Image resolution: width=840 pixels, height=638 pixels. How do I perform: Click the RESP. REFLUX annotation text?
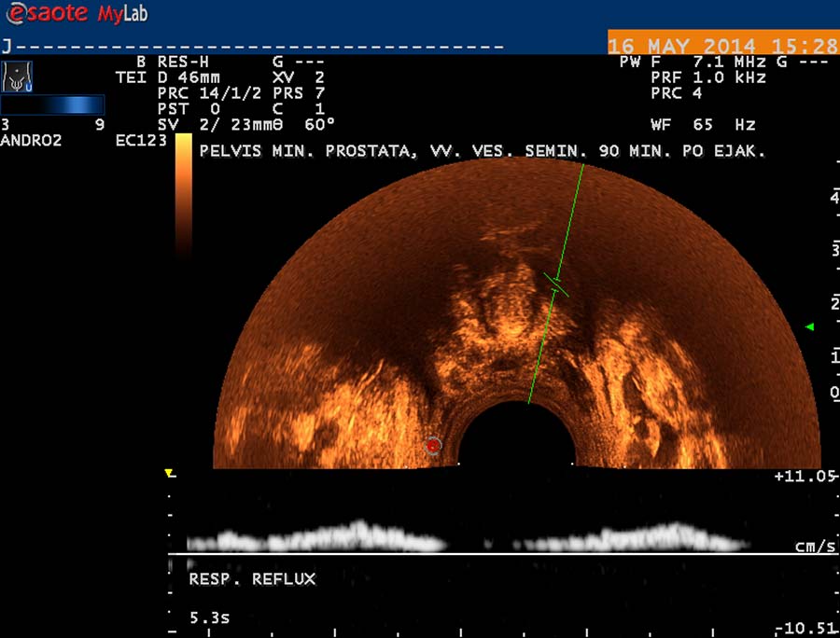252,579
